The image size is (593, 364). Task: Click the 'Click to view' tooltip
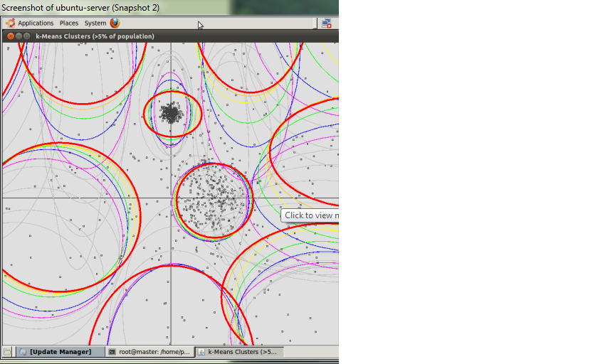[310, 215]
